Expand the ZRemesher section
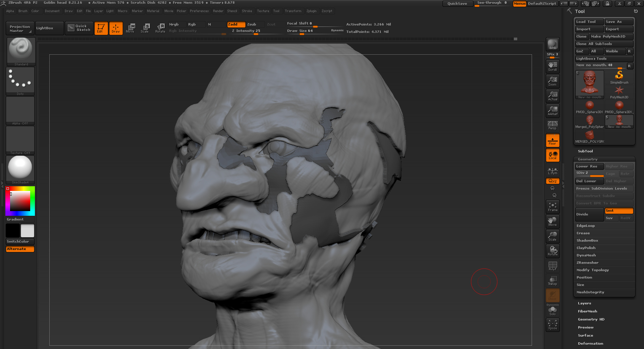Viewport: 644px width, 349px height. (x=587, y=263)
